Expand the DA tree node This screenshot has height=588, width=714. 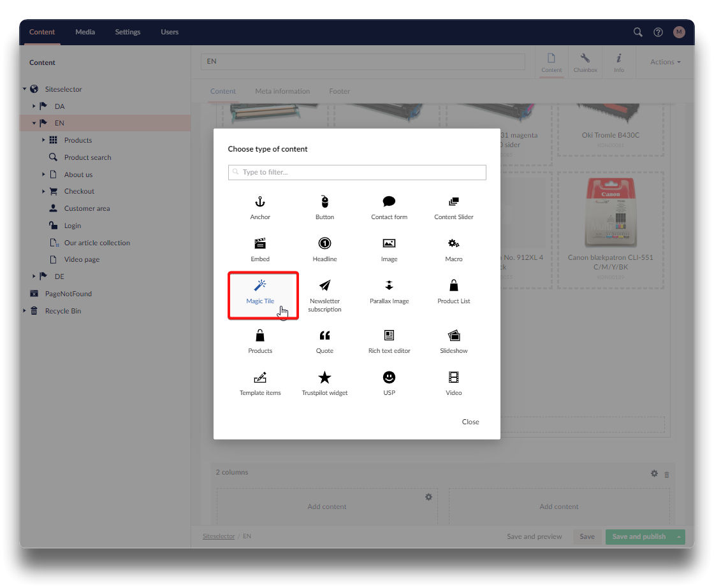[x=34, y=106]
